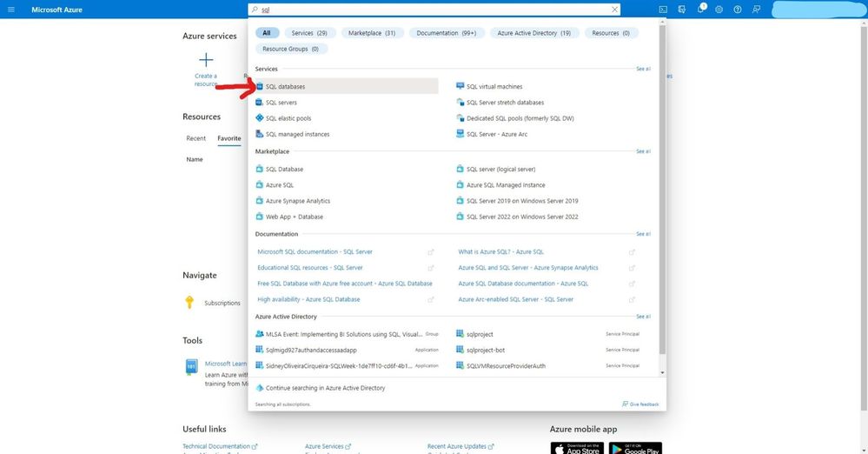See all Azure Active Directory results
The height and width of the screenshot is (454, 868).
click(x=643, y=317)
